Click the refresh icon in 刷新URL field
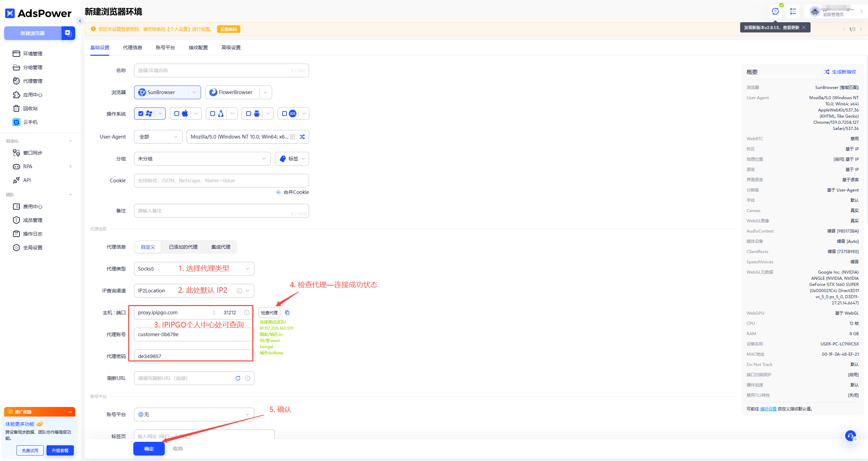Image resolution: width=868 pixels, height=461 pixels. coord(238,378)
